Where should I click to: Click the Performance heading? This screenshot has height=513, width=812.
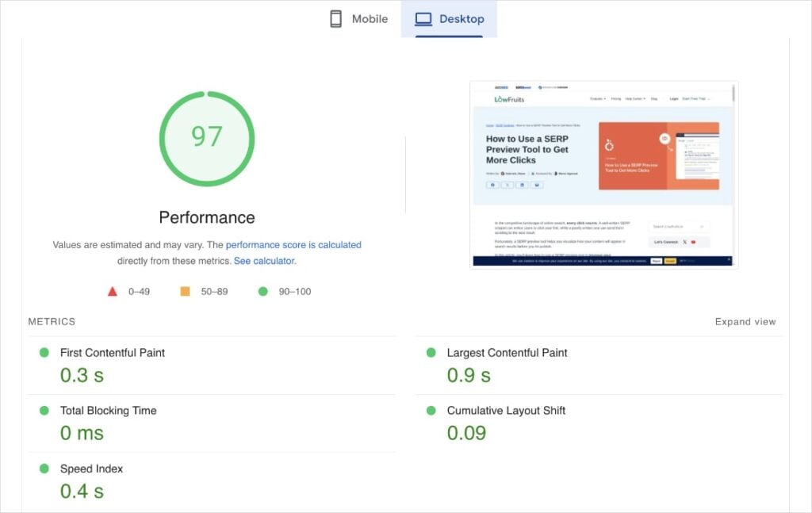point(206,216)
